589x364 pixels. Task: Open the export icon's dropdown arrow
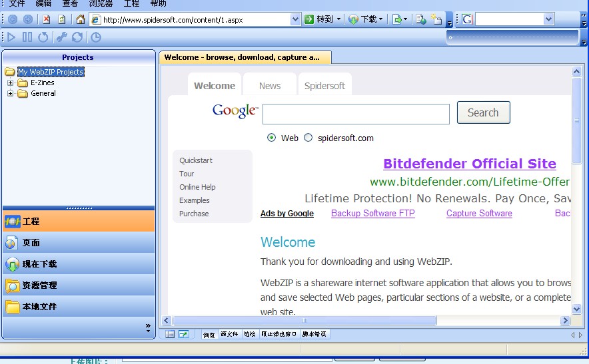click(405, 19)
